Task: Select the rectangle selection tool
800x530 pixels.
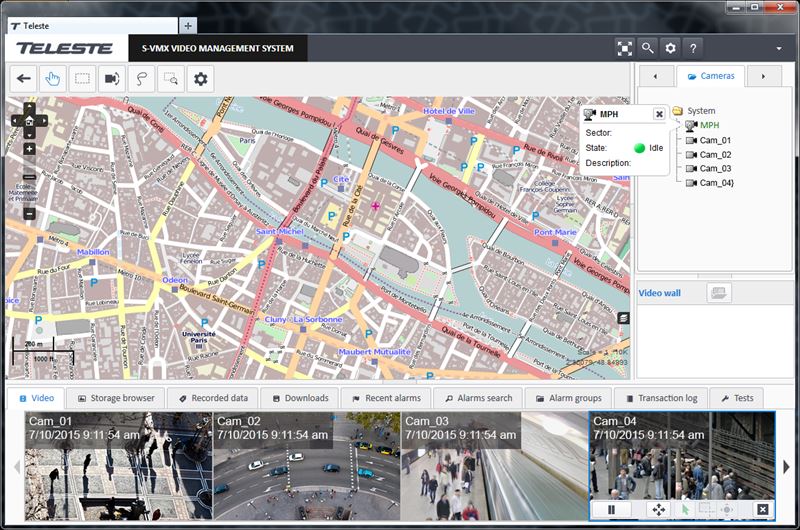Action: (83, 78)
